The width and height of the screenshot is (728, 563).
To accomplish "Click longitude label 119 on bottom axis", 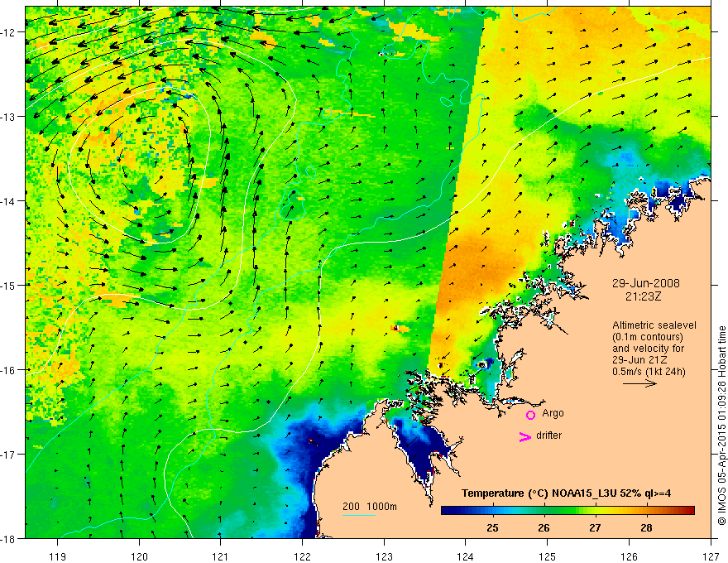I will [x=58, y=556].
